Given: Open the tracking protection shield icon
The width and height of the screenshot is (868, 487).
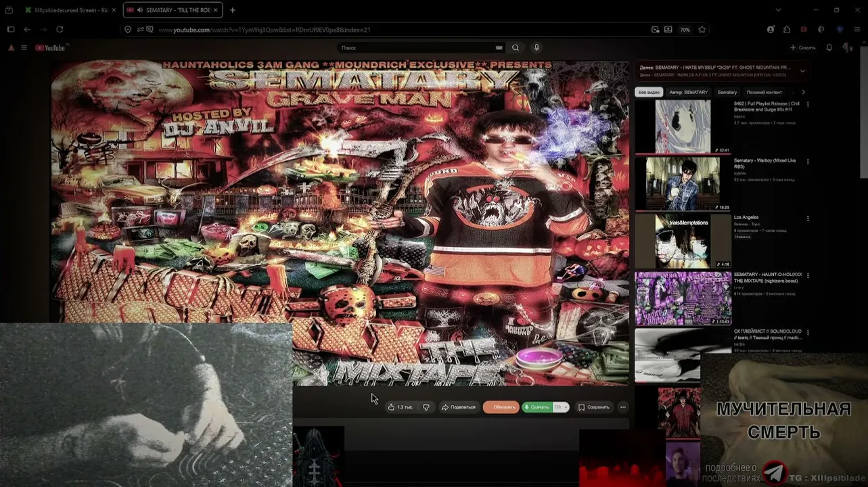Looking at the screenshot, I should [x=128, y=30].
